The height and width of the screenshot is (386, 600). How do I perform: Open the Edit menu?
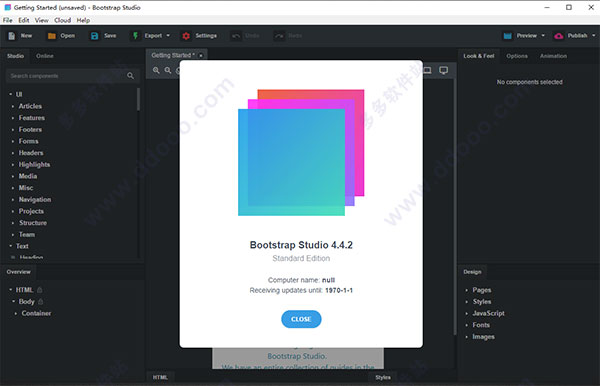point(24,20)
